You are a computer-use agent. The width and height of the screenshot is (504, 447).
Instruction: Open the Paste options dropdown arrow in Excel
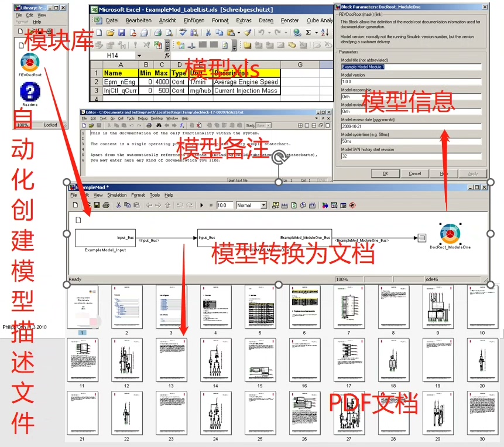coord(239,32)
